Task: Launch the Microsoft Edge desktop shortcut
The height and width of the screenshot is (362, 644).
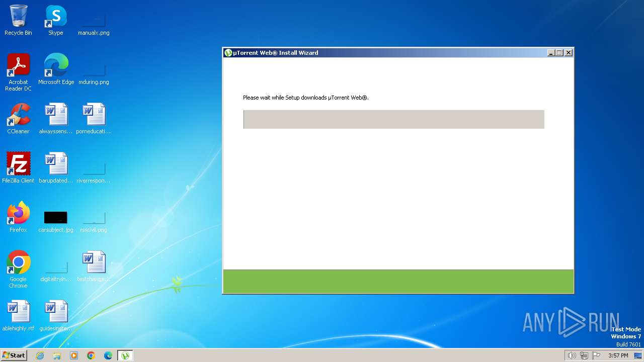Action: pos(56,69)
